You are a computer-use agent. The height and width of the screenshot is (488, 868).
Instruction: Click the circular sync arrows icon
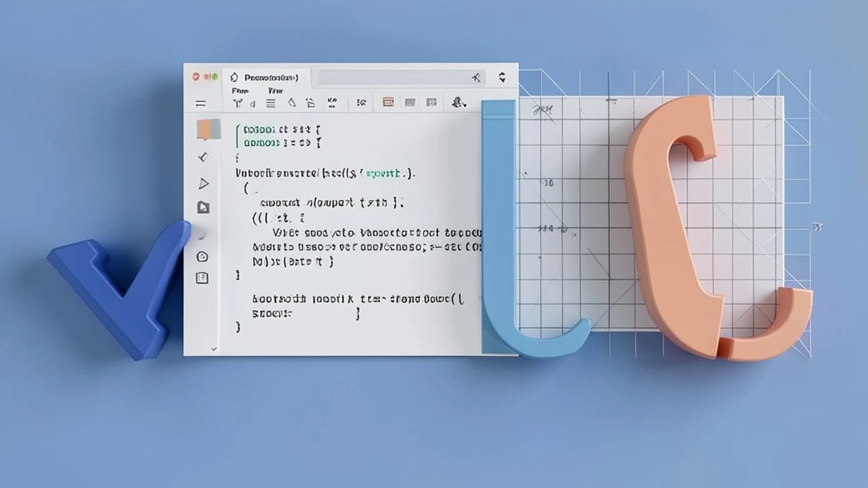(x=502, y=77)
